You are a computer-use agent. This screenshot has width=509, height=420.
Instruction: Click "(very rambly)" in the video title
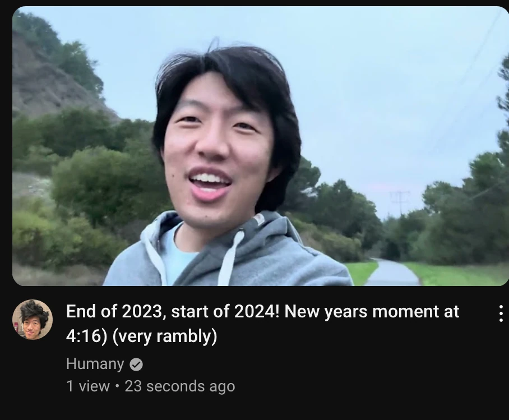tap(165, 336)
